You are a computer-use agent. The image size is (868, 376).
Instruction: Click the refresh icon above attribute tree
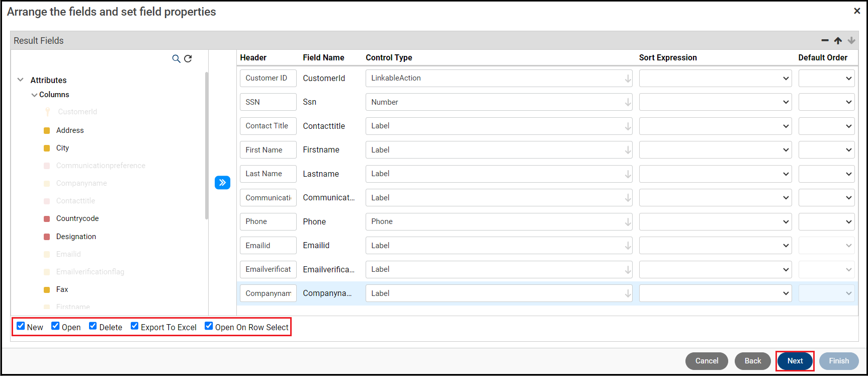click(188, 59)
